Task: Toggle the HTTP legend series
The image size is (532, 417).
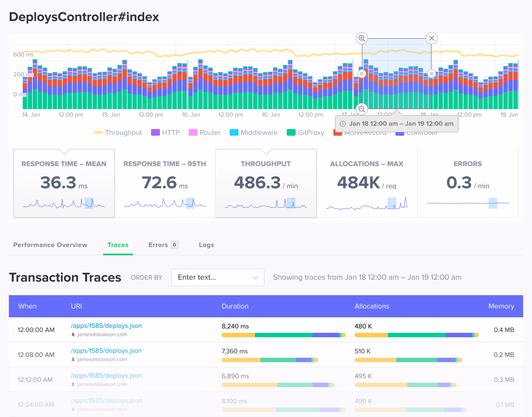Action: coord(165,133)
